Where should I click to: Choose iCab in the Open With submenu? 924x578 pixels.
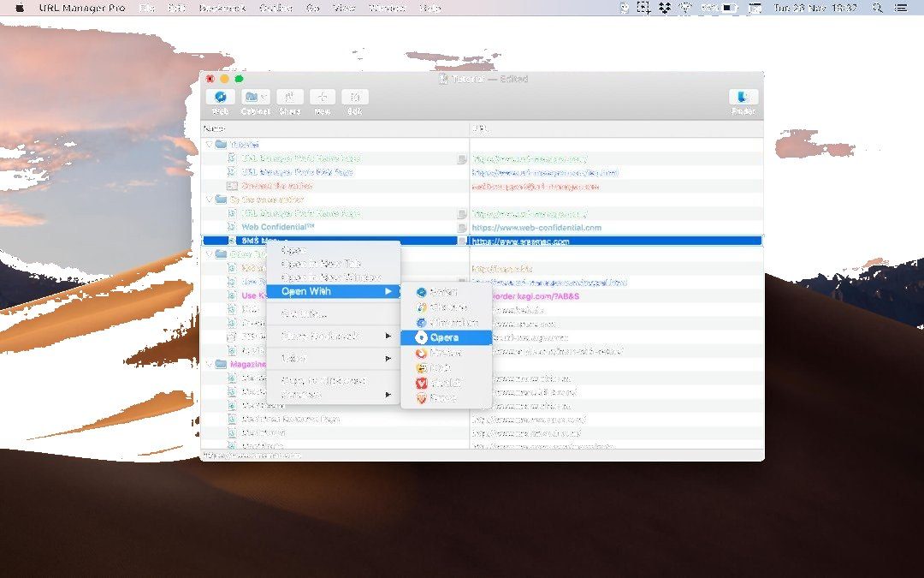(x=446, y=367)
